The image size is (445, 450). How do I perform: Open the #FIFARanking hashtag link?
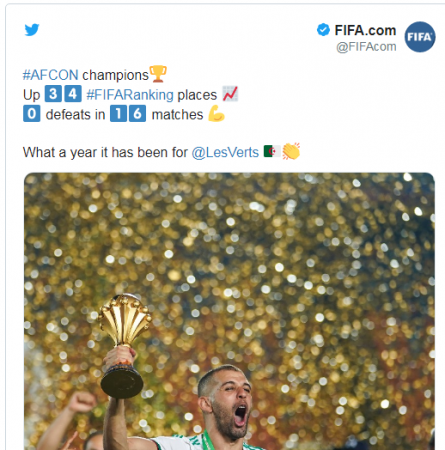pyautogui.click(x=130, y=95)
